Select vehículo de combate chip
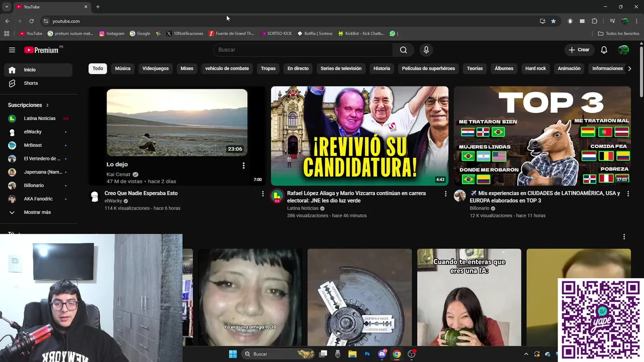Screen dimensions: 644x362 coord(227,68)
